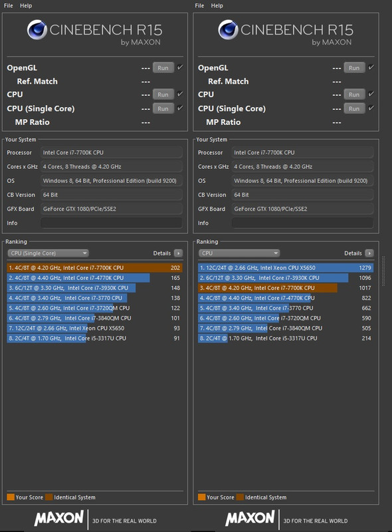Image resolution: width=392 pixels, height=532 pixels.
Task: Run OpenGL test in right window
Action: 354,68
